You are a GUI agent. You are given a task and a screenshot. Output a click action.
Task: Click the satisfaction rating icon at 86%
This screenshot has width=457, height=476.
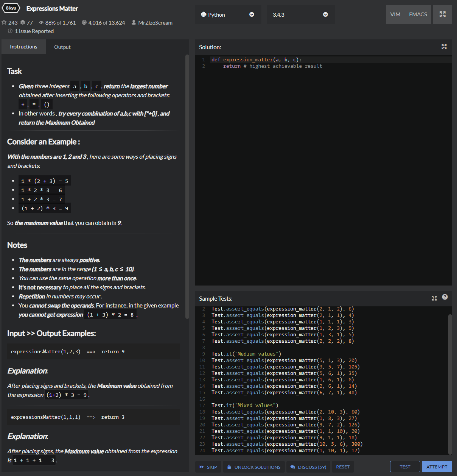coord(41,23)
